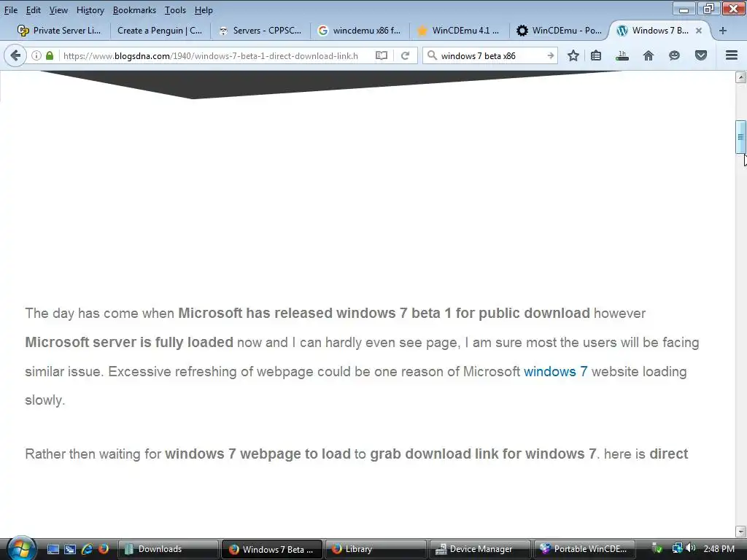Switch to Device Manager taskbar window

(480, 549)
